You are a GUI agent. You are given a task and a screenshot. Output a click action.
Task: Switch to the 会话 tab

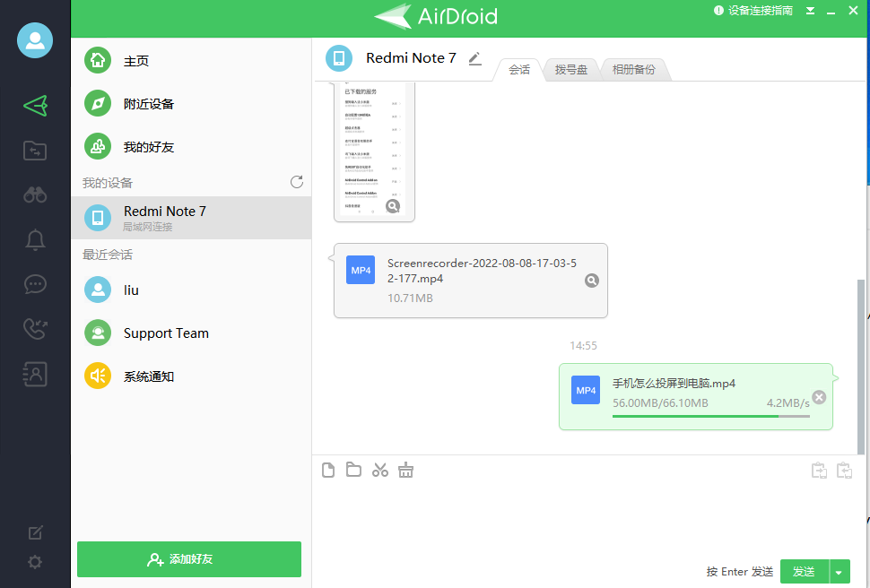[519, 69]
